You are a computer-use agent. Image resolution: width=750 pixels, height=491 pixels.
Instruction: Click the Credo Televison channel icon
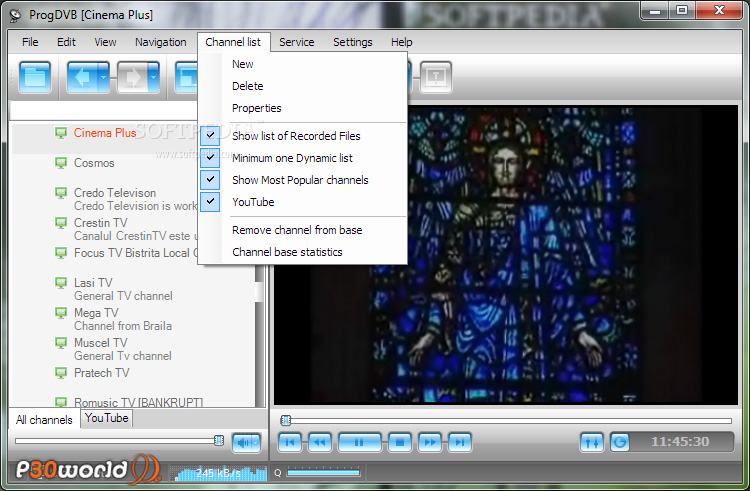61,193
